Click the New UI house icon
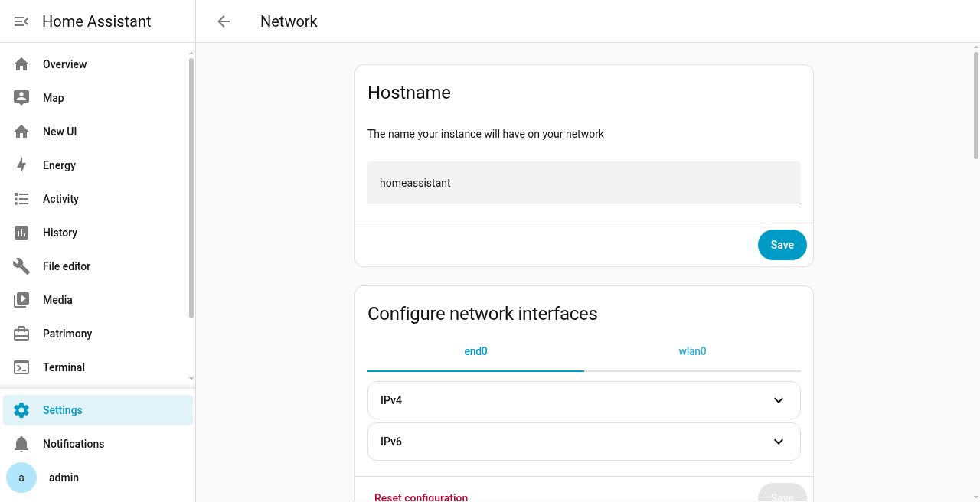The image size is (980, 502). pyautogui.click(x=21, y=132)
